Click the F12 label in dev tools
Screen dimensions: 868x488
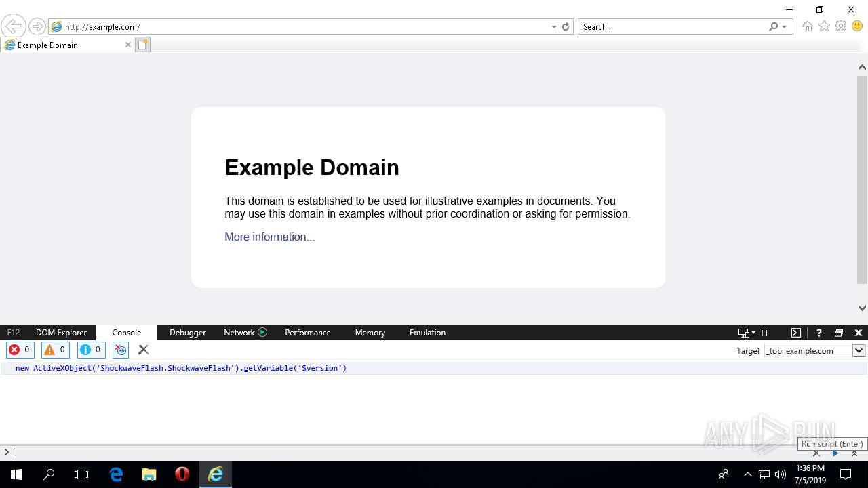pos(14,333)
